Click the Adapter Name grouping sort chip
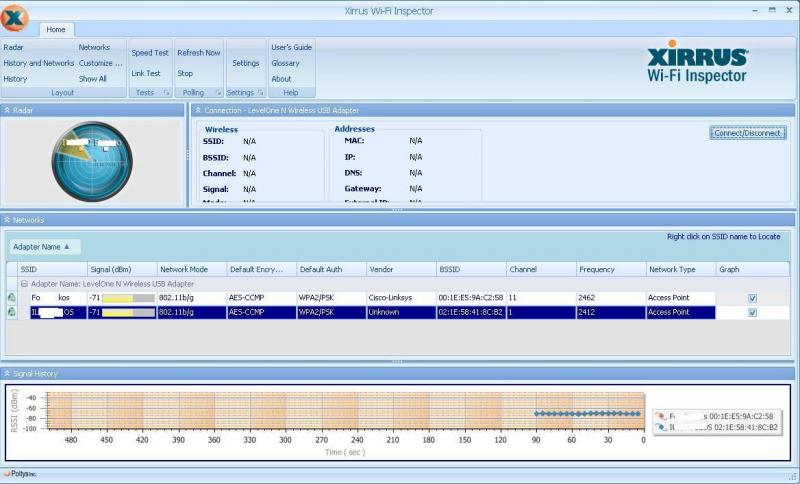 pos(45,247)
